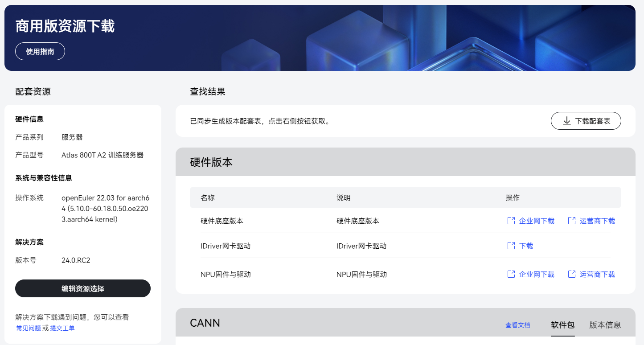Screen dimensions: 644x345
Task: Click the 产品型号 label
Action: pos(29,155)
